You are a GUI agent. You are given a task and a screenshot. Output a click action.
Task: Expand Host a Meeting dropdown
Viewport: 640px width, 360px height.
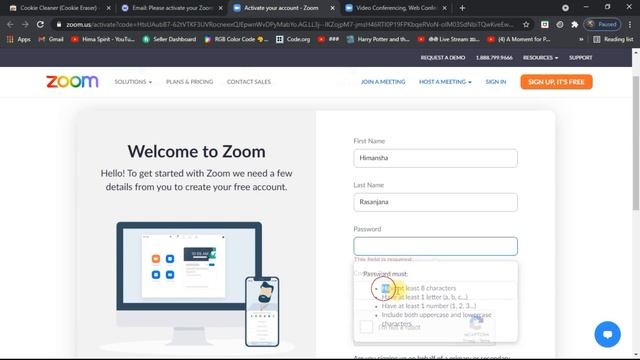tap(445, 82)
